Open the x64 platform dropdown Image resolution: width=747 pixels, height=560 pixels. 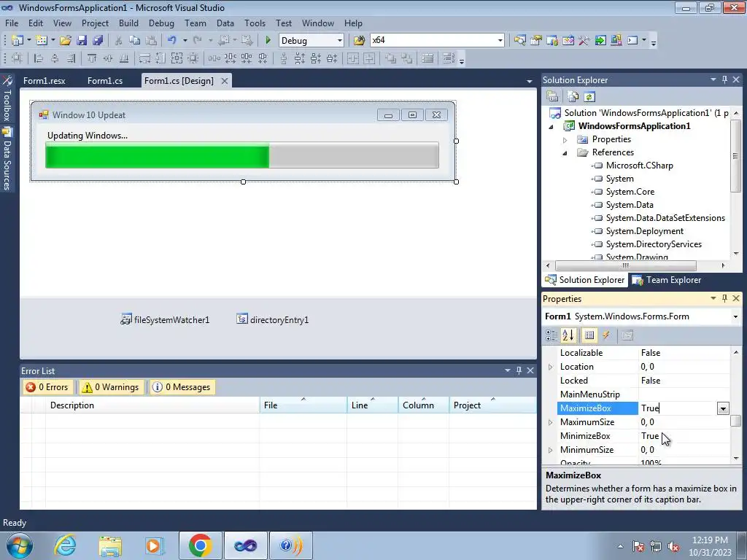[x=500, y=41]
